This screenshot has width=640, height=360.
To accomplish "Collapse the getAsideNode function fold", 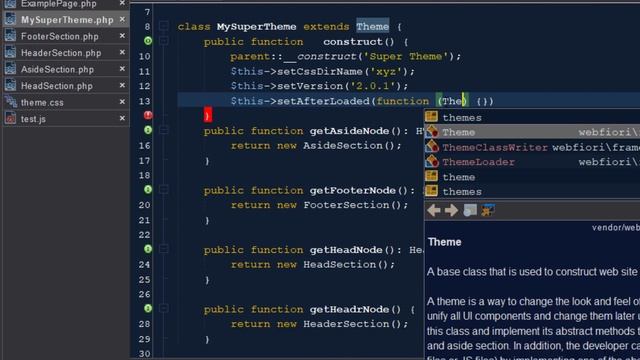I will [164, 130].
